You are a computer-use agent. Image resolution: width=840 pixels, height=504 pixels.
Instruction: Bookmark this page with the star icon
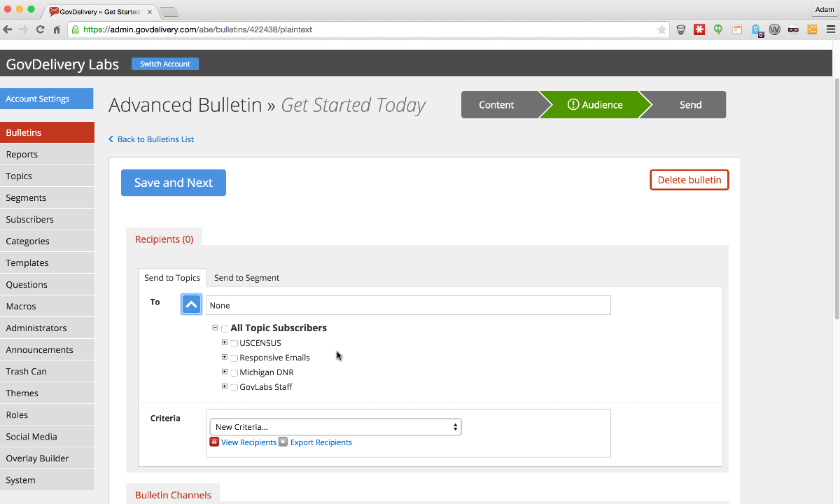pyautogui.click(x=661, y=29)
